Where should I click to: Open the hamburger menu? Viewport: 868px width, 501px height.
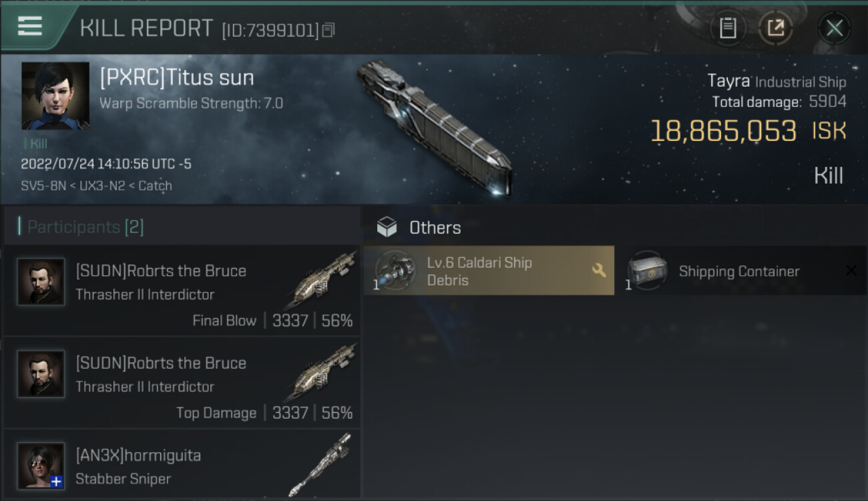pyautogui.click(x=30, y=26)
